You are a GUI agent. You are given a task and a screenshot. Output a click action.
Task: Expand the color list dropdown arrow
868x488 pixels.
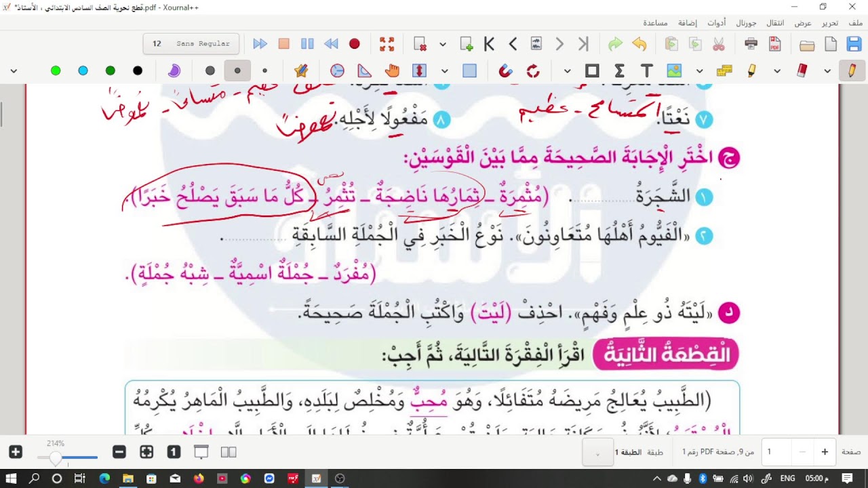[x=14, y=70]
